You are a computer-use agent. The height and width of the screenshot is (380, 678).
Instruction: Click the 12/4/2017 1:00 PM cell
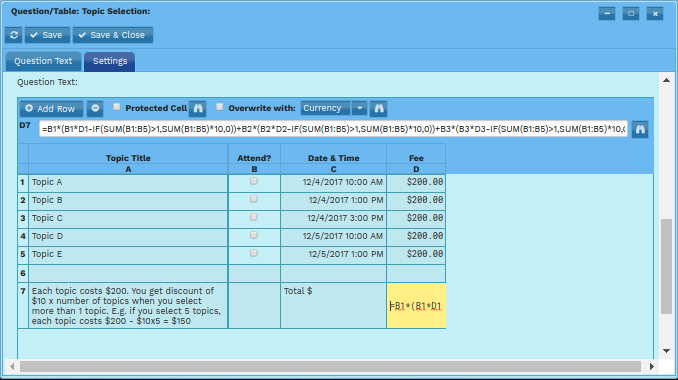pyautogui.click(x=333, y=201)
